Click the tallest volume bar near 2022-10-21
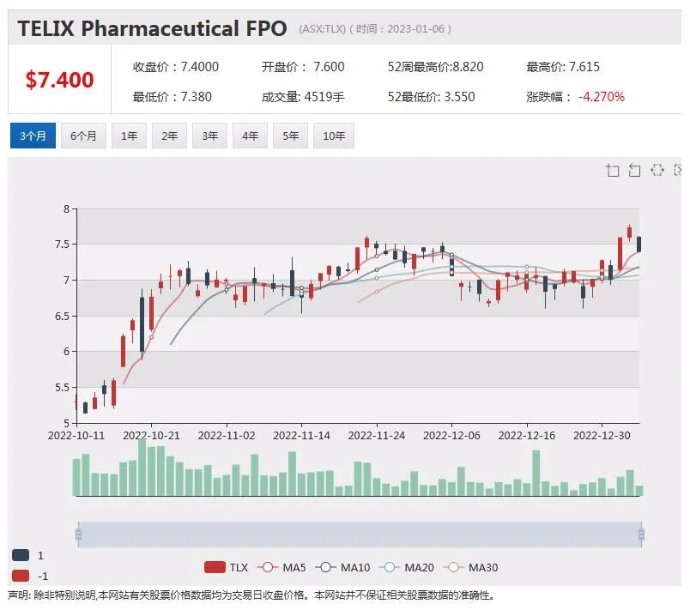Screen dimensions: 690x616 tap(142, 468)
